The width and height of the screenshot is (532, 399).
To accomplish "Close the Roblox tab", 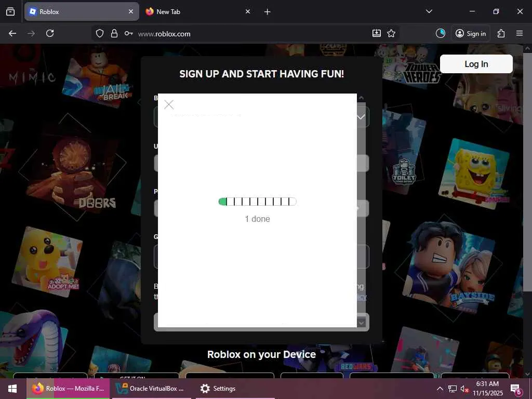I will coord(131,11).
